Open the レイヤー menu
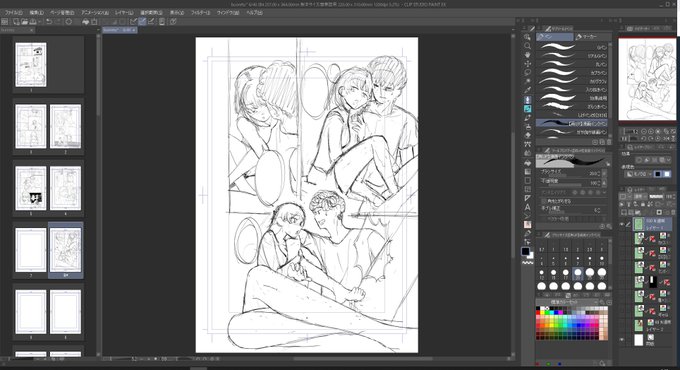This screenshot has height=370, width=680. 124,13
